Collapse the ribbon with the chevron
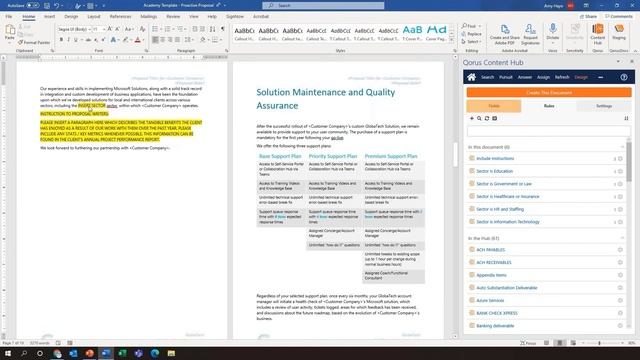The height and width of the screenshot is (360, 640). [x=635, y=51]
